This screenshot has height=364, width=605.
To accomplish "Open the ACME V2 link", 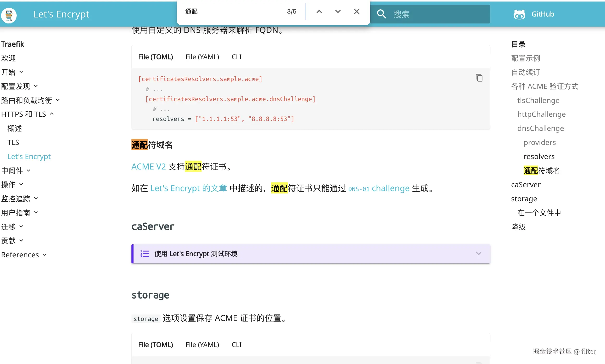I will pyautogui.click(x=148, y=167).
